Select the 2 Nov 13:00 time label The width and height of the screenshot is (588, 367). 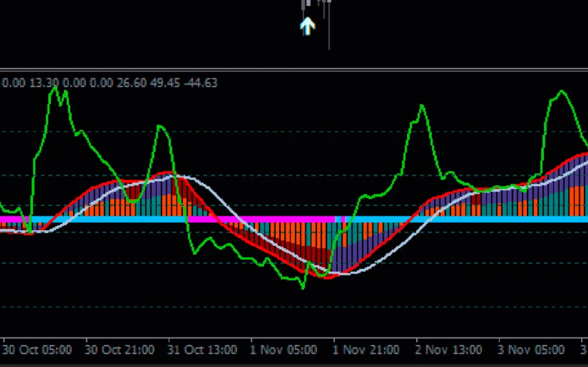[448, 350]
